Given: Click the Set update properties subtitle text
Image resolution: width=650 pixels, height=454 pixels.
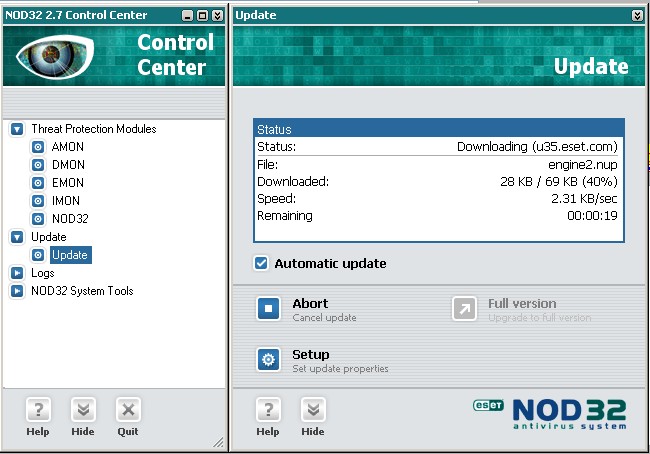Looking at the screenshot, I should (340, 369).
